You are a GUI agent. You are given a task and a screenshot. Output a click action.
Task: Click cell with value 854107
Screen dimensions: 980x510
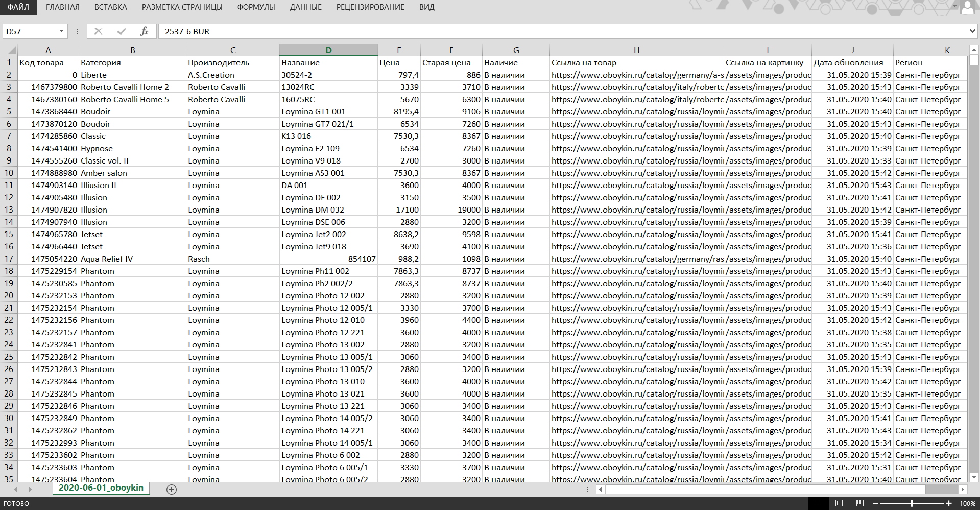(x=328, y=259)
